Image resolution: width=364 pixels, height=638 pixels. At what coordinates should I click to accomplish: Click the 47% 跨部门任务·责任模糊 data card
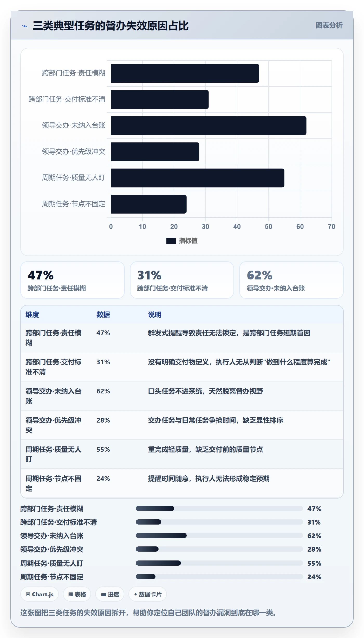[73, 280]
